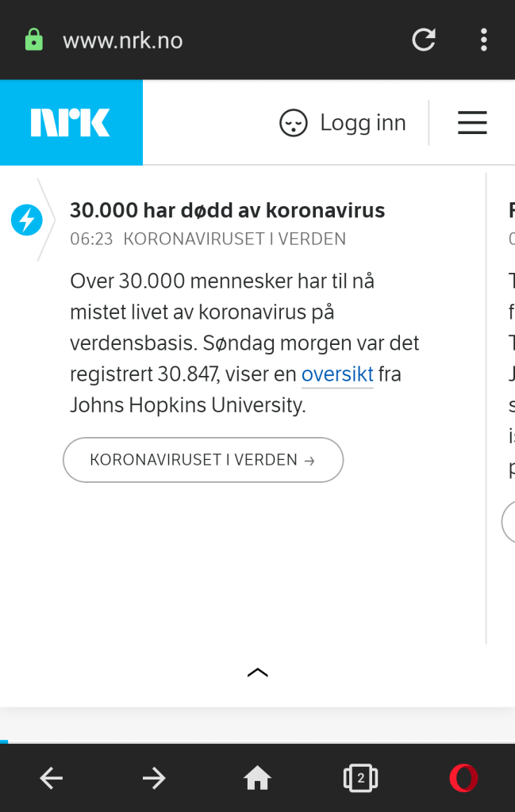This screenshot has height=812, width=515.
Task: Open the tab switcher showing 2 tabs
Action: pyautogui.click(x=360, y=779)
